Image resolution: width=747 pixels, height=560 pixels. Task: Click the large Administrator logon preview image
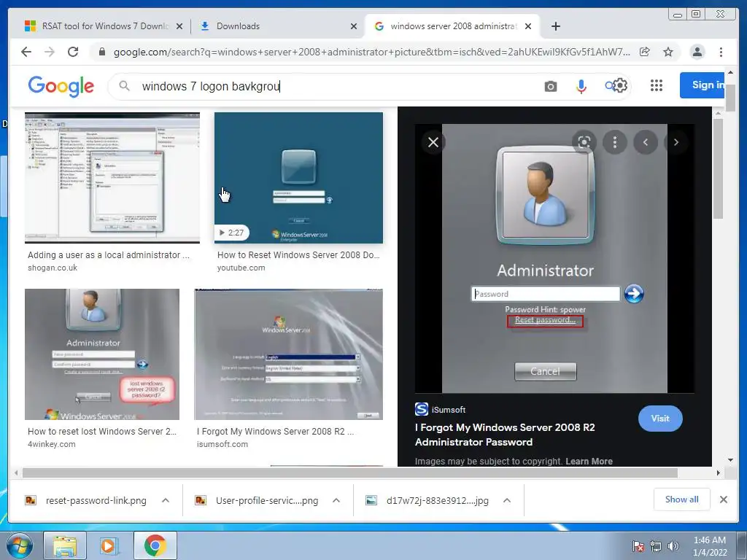tap(554, 259)
